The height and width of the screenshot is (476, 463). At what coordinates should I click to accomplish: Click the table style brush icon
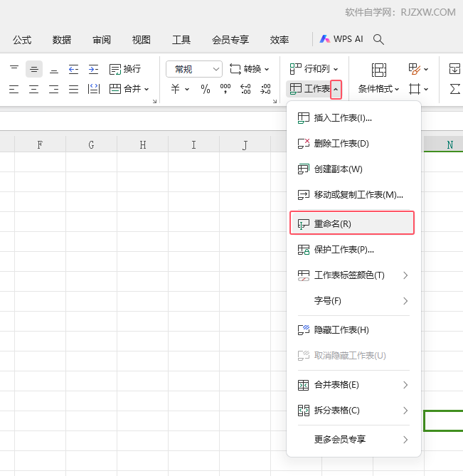(414, 69)
